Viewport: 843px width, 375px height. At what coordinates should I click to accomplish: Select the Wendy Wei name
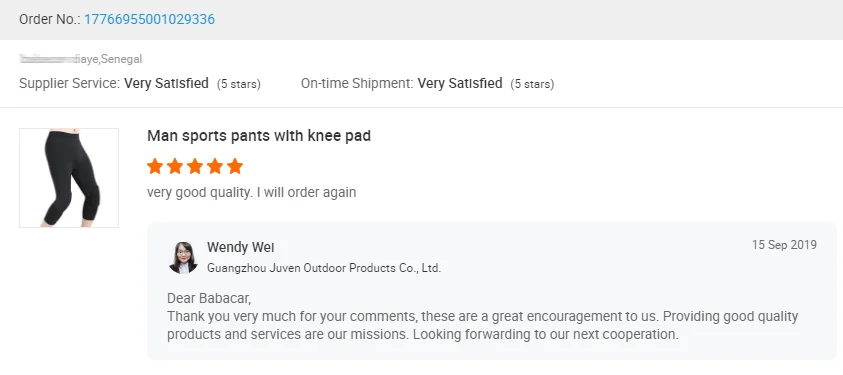click(x=240, y=248)
